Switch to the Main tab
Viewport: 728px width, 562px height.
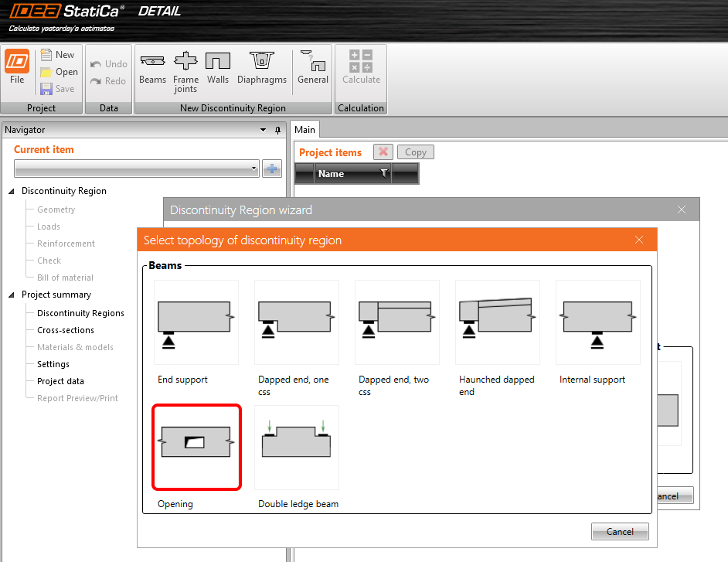[x=305, y=130]
